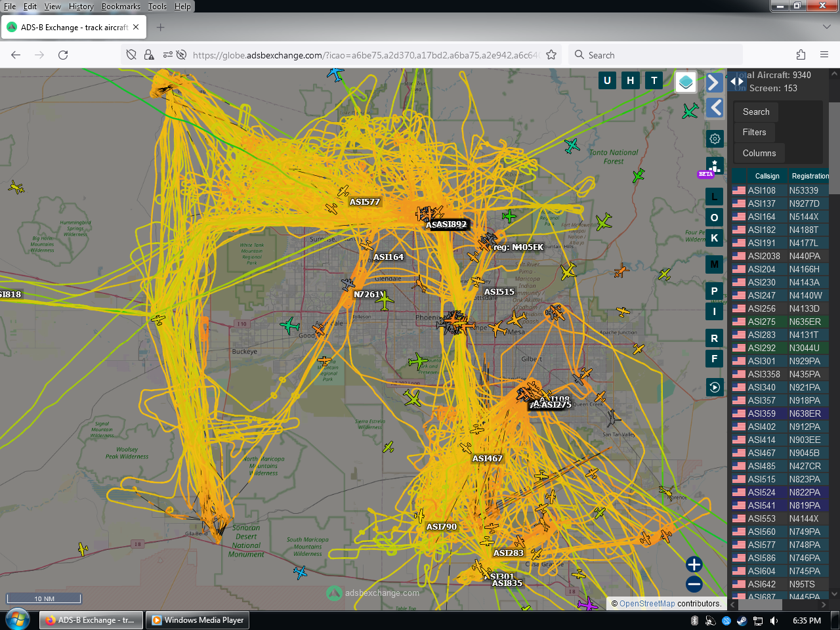Viewport: 840px width, 630px height.
Task: Toggle the P map option button
Action: [x=715, y=291]
